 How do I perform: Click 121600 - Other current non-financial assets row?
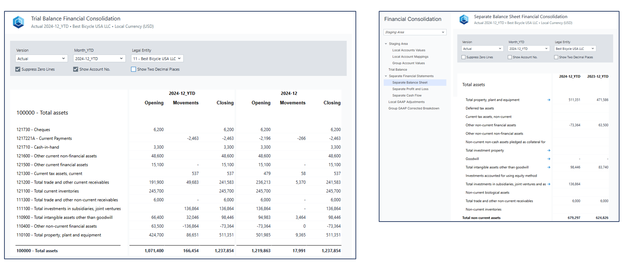tap(57, 156)
